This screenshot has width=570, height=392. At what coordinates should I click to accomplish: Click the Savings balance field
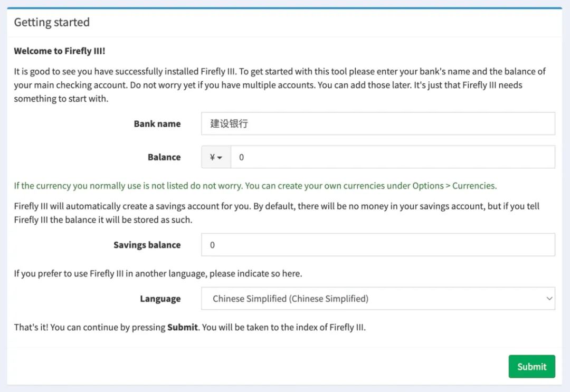coord(378,244)
